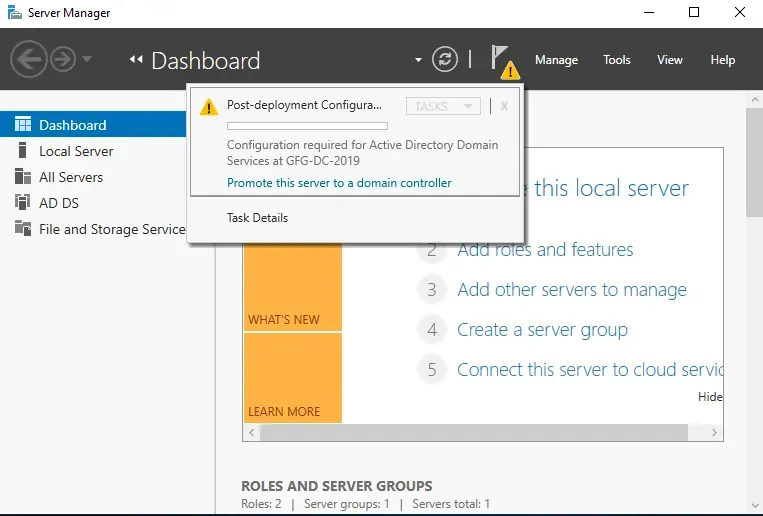
Task: Click the All Servers icon
Action: (23, 176)
